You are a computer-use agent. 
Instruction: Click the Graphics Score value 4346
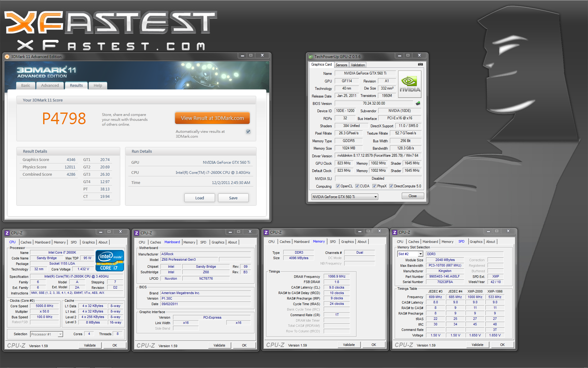pos(71,160)
